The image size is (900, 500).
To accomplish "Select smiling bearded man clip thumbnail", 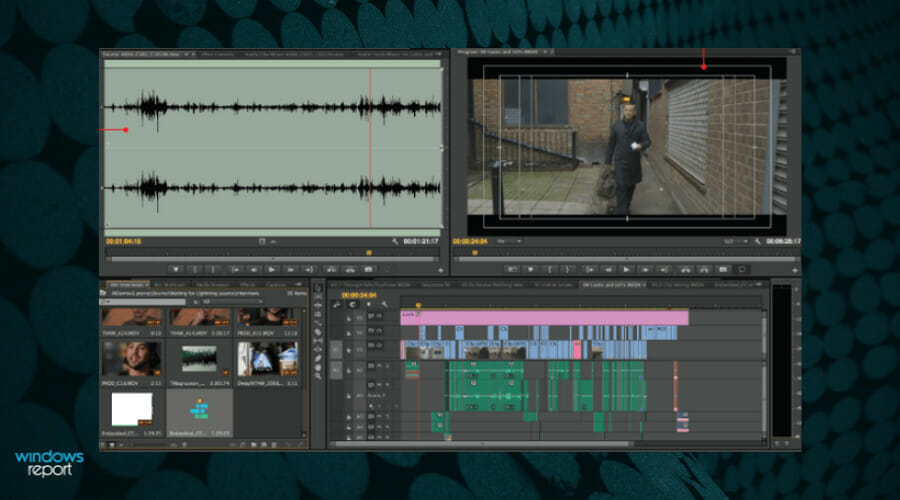I will [131, 359].
